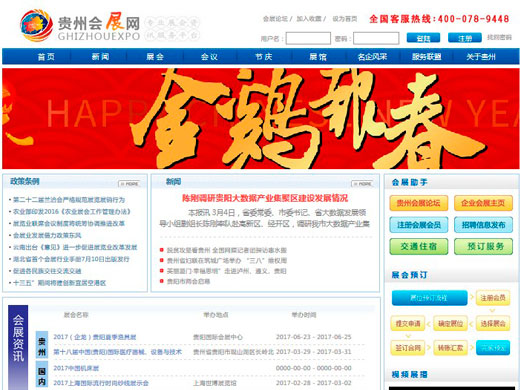Viewport: 520px width, 390px height.
Task: Focus the 用户名 username field
Action: 308,38
